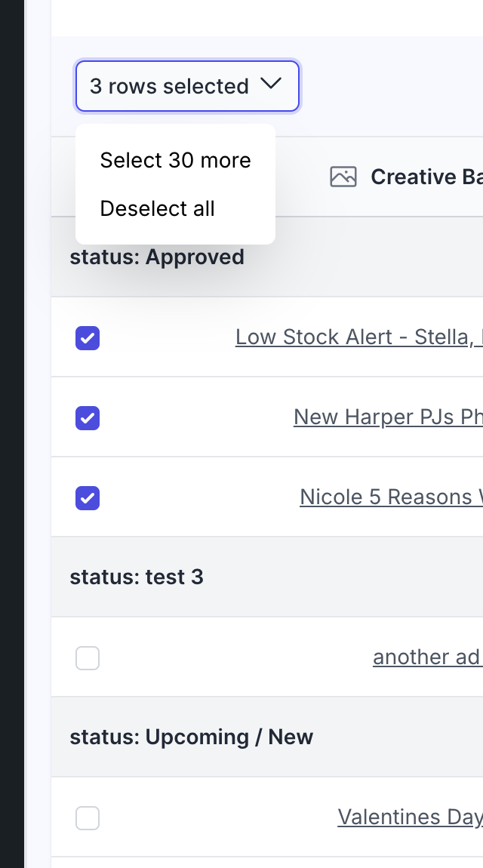The height and width of the screenshot is (868, 483).
Task: Tick the checkbox for "another ad" row
Action: [88, 659]
